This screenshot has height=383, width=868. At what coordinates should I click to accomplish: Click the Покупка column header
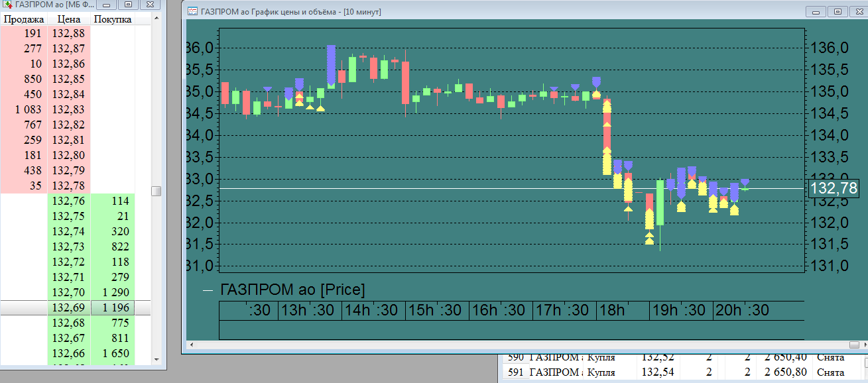pos(113,19)
